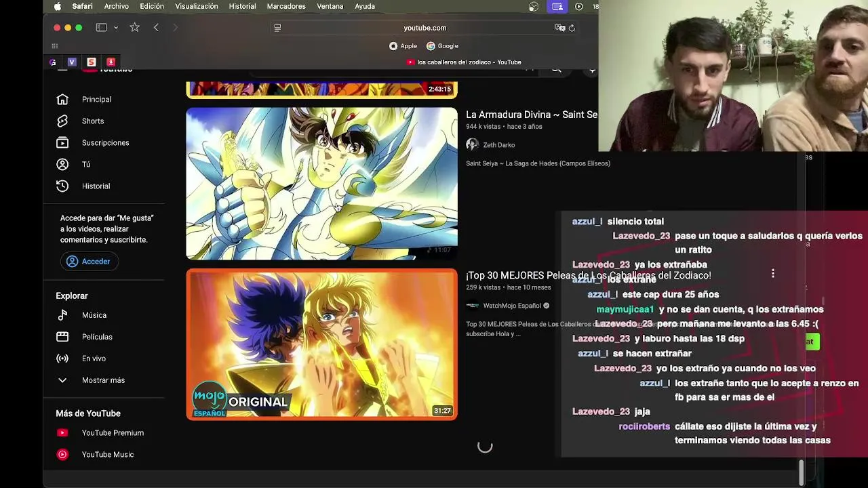Click La Armadura Divina video title

pyautogui.click(x=532, y=115)
